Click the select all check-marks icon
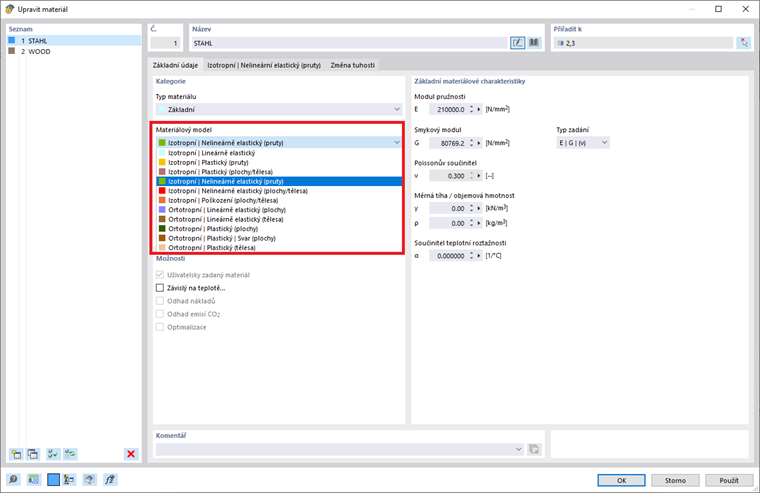 pos(52,454)
